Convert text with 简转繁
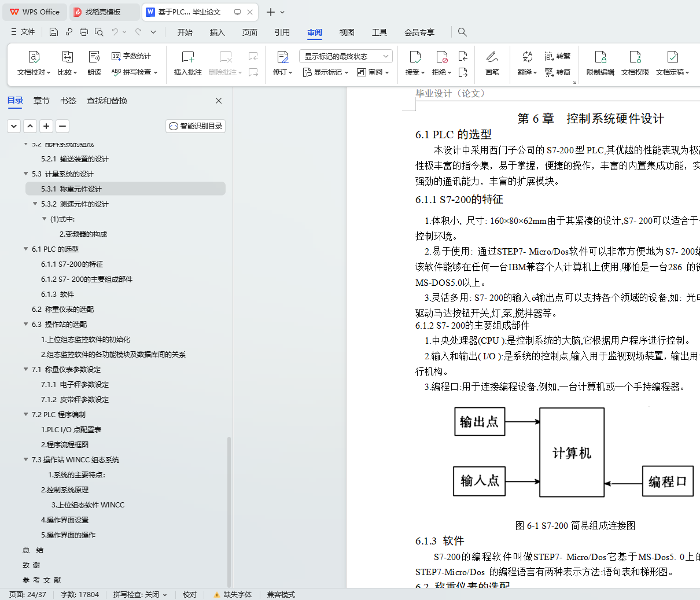Image resolution: width=700 pixels, height=600 pixels. pos(558,56)
